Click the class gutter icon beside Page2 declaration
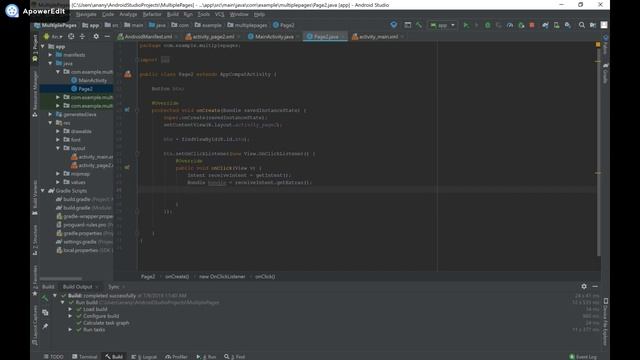This screenshot has height=360, width=640. 128,74
